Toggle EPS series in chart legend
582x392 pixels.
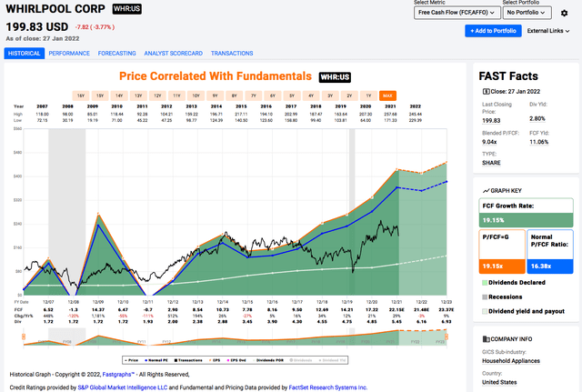point(215,360)
